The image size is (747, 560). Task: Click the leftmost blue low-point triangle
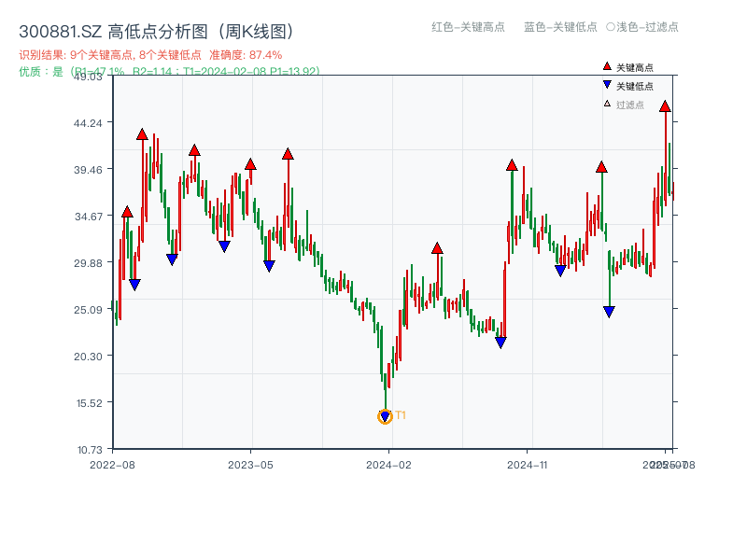(x=134, y=283)
